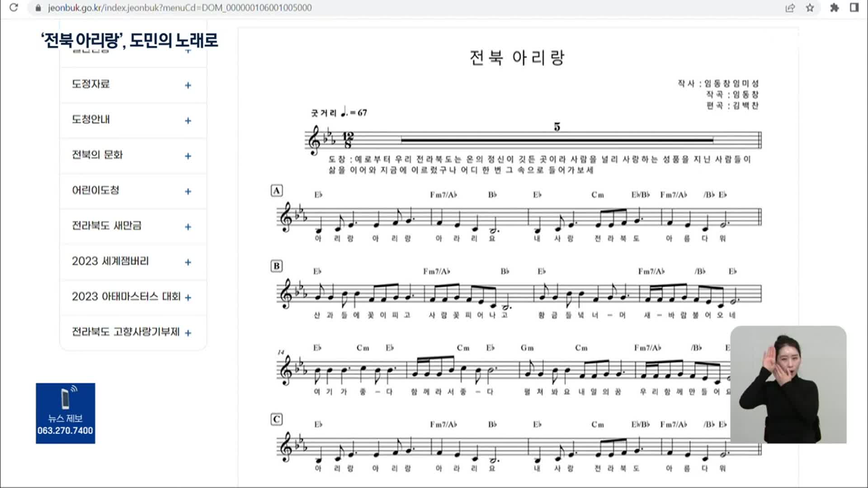Expand the 2023 세계잼버리 plus sign
Viewport: 868px width, 488px height.
(x=188, y=262)
